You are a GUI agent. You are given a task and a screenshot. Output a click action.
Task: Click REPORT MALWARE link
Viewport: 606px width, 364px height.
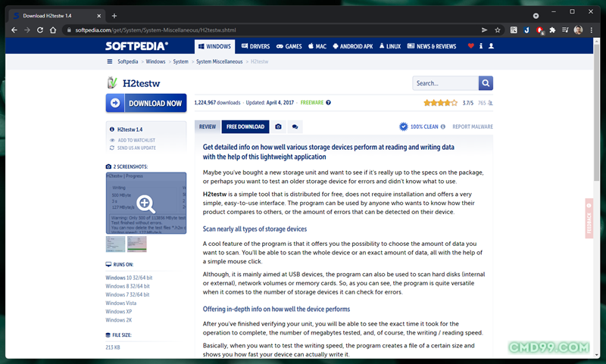[473, 126]
